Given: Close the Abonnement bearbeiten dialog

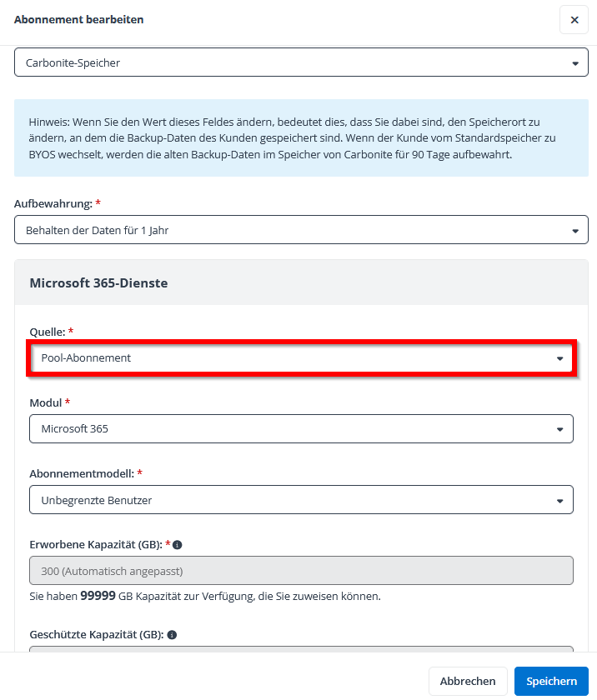Looking at the screenshot, I should click(x=574, y=20).
